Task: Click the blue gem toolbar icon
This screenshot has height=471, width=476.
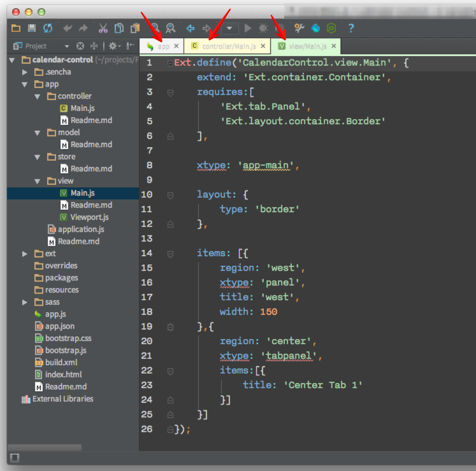Action: click(x=315, y=28)
